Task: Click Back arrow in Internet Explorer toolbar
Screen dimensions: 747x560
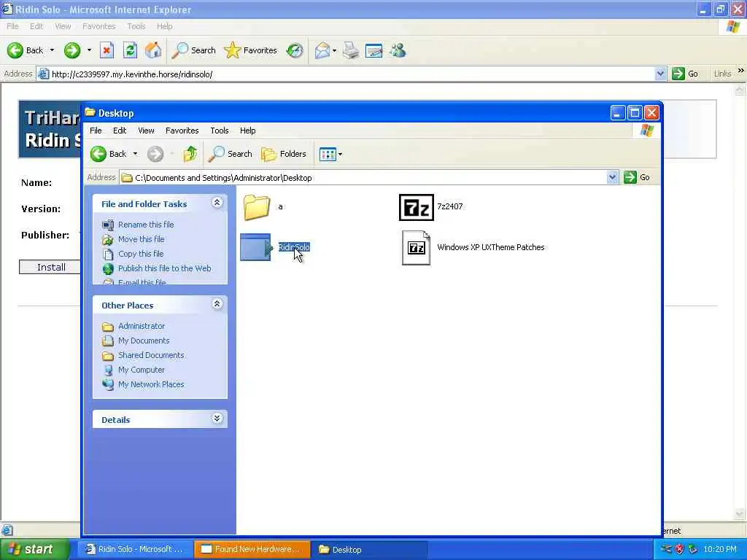Action: point(25,50)
